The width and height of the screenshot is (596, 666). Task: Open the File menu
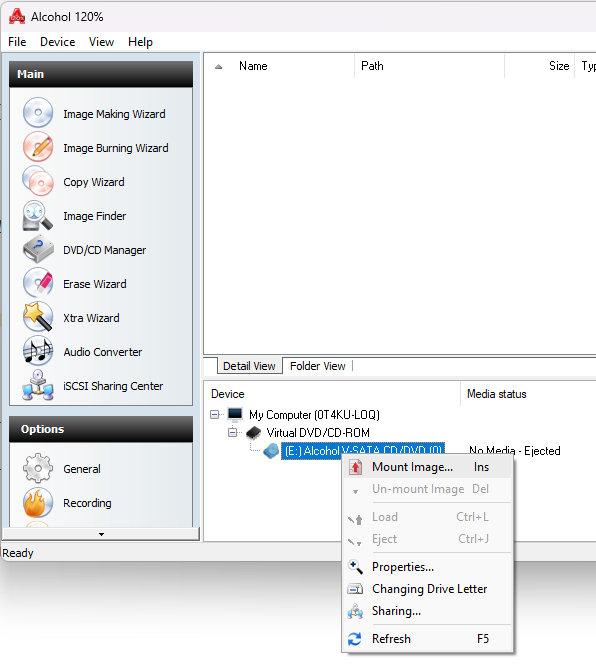click(x=17, y=42)
